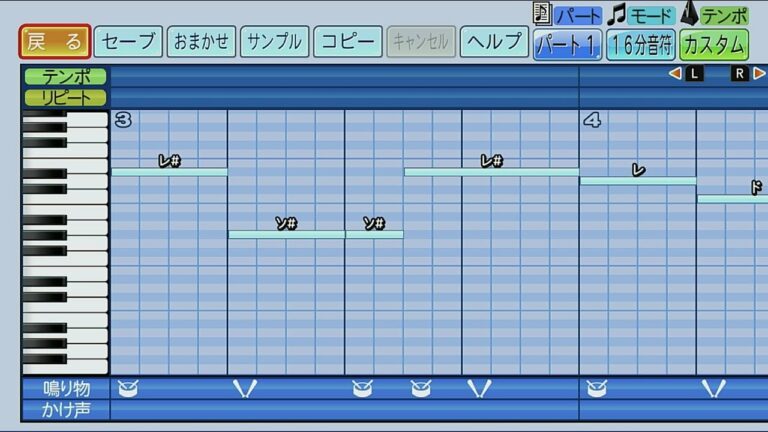Click the drum icon below the short ソ# note
Image resolution: width=768 pixels, height=432 pixels.
[362, 388]
